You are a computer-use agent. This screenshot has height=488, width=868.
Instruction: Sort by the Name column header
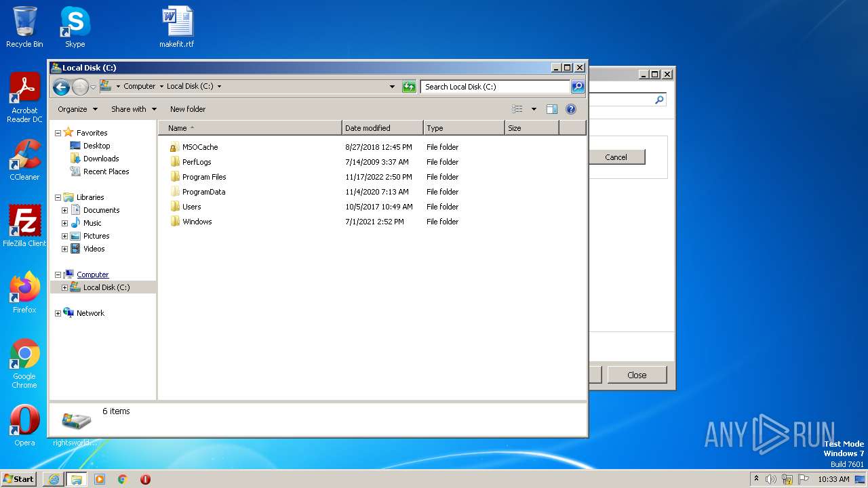250,128
